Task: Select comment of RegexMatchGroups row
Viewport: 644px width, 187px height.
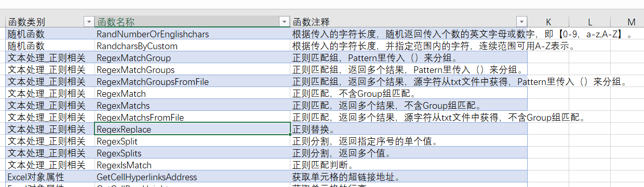Action: click(x=409, y=70)
